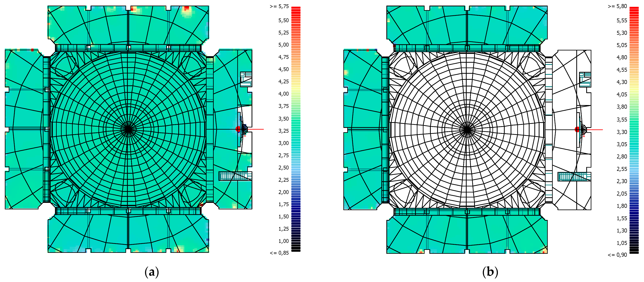Viewport: 644px width, 282px height.
Task: Click the dome center in figure (a)
Action: pos(128,129)
